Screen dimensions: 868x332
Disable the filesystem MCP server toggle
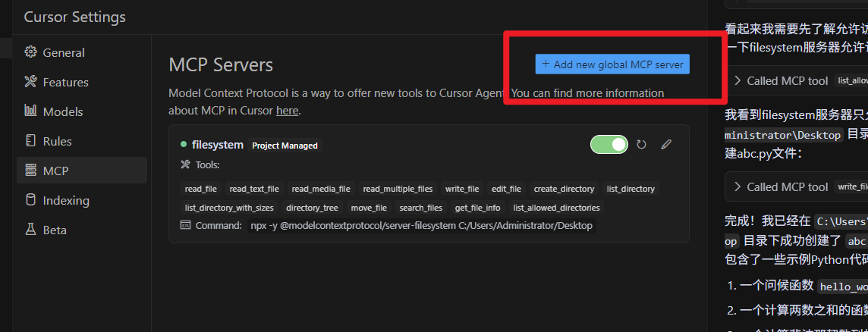(x=609, y=145)
